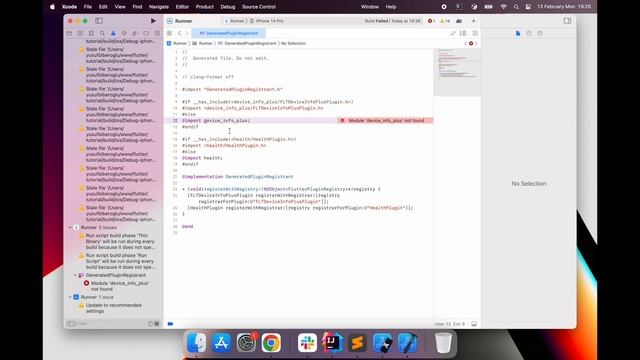Open the Debug menu

227,7
